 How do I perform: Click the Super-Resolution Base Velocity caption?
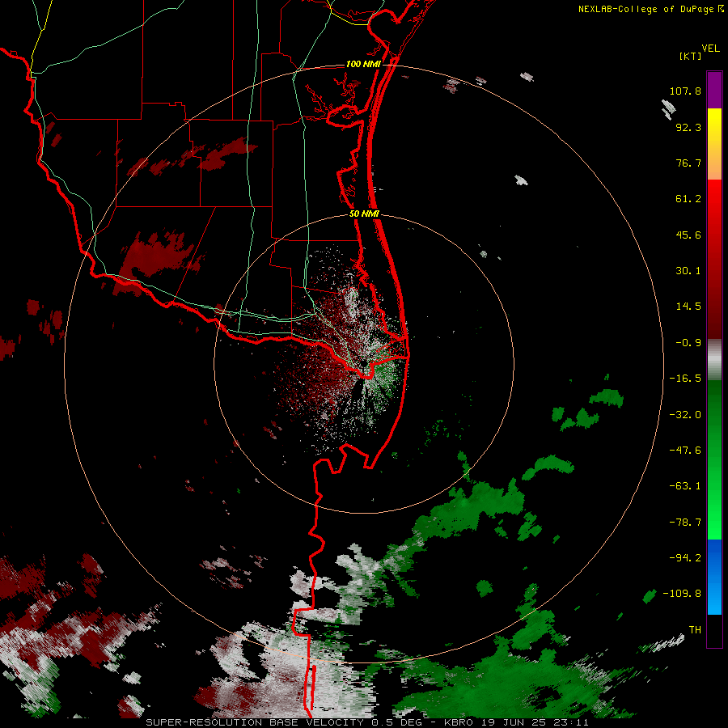pos(366,722)
